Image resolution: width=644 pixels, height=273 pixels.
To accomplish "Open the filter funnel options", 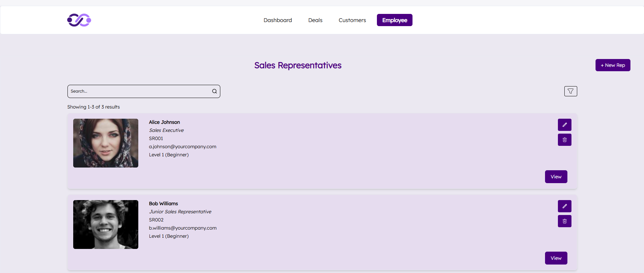I will [x=570, y=91].
